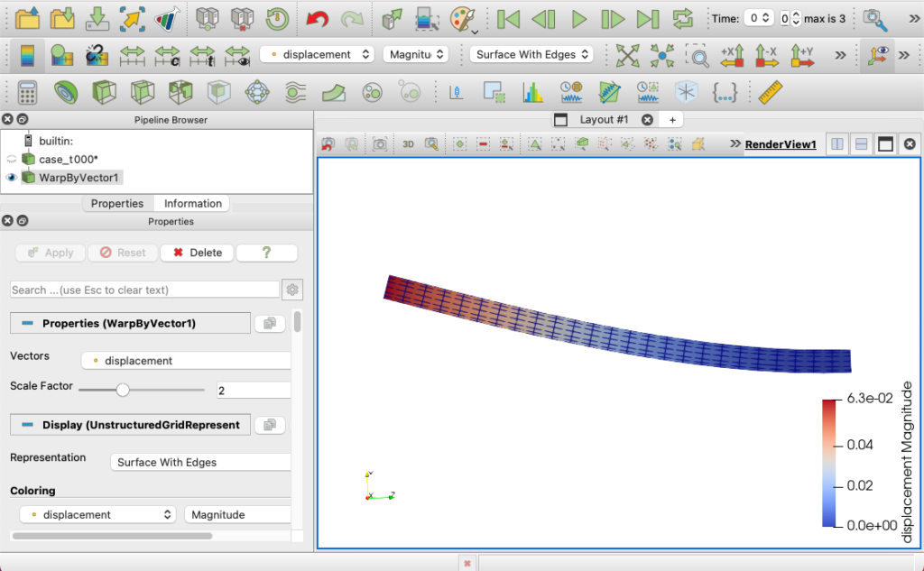Apply the Contour filter

tap(65, 93)
